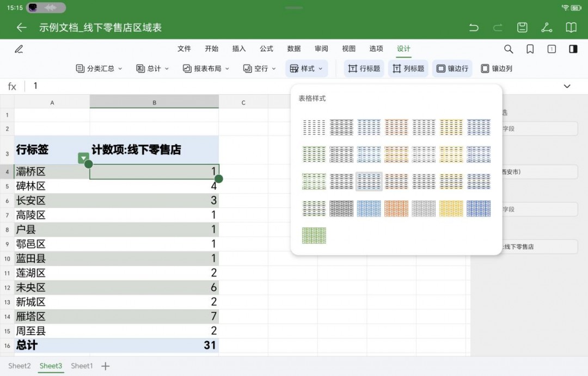Click the save icon in header

522,28
